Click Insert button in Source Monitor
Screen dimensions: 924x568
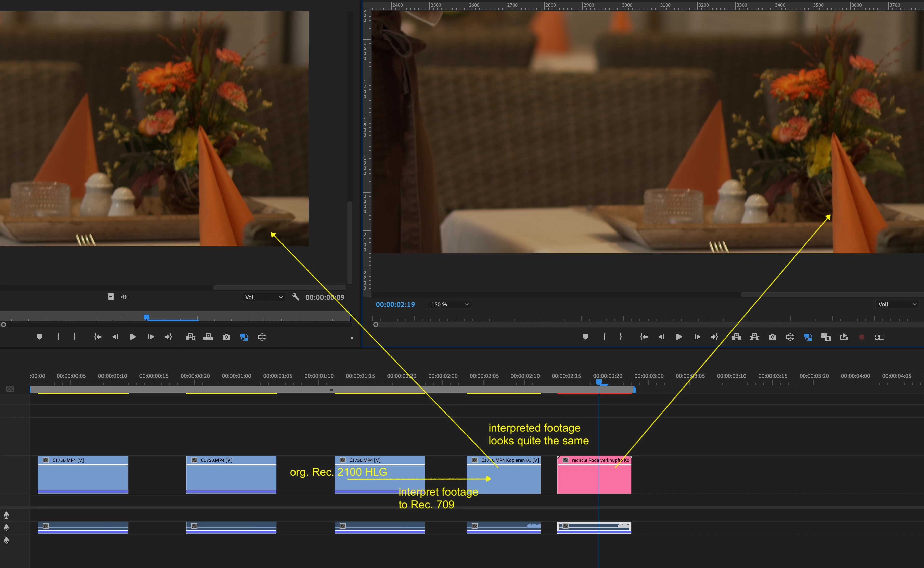[x=190, y=337]
